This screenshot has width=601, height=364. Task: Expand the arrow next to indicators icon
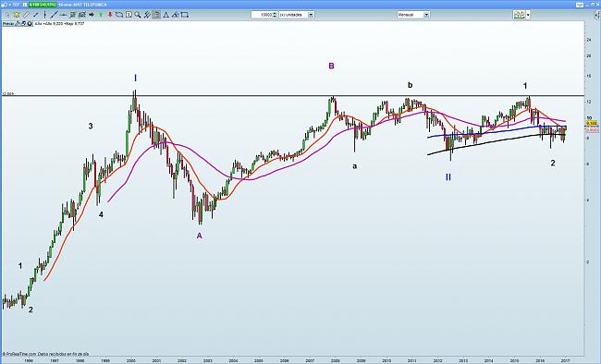(x=528, y=15)
